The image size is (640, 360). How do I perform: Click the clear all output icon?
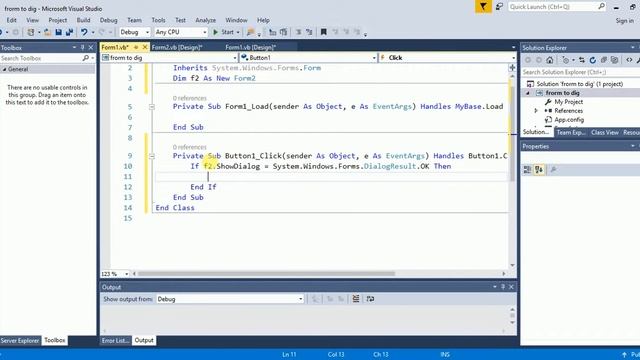pos(356,299)
